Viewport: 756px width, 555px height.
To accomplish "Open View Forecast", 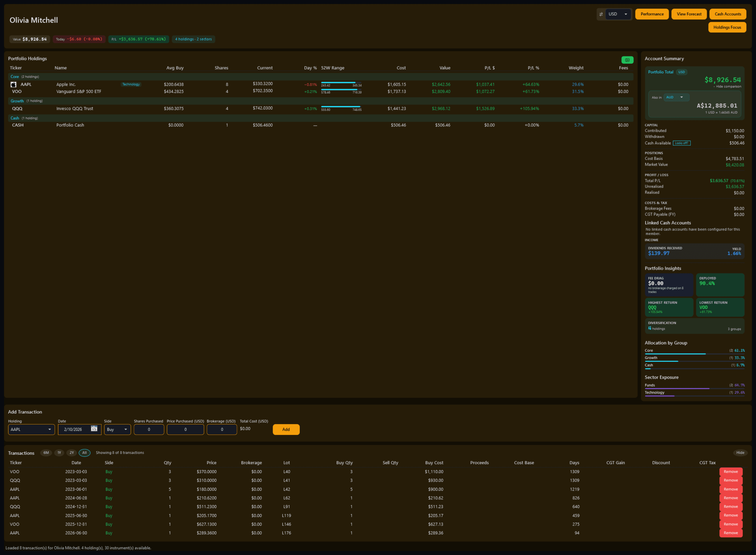I will tap(689, 14).
